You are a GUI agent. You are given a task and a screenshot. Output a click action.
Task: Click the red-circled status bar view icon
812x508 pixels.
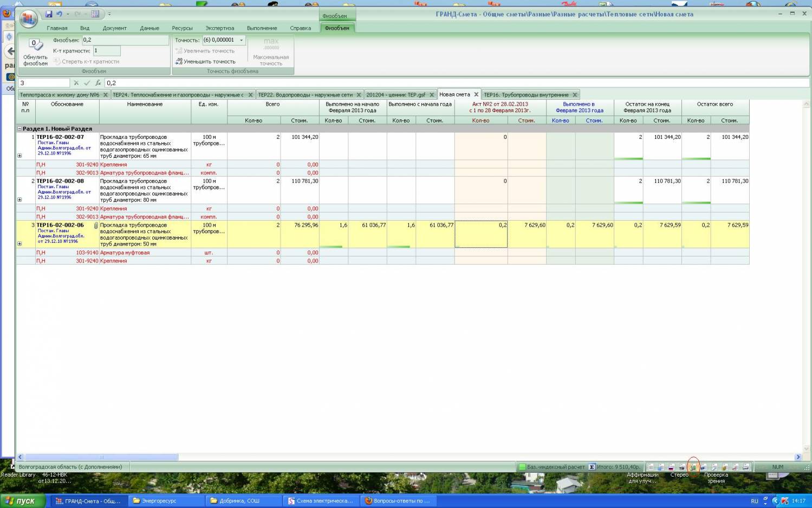693,467
